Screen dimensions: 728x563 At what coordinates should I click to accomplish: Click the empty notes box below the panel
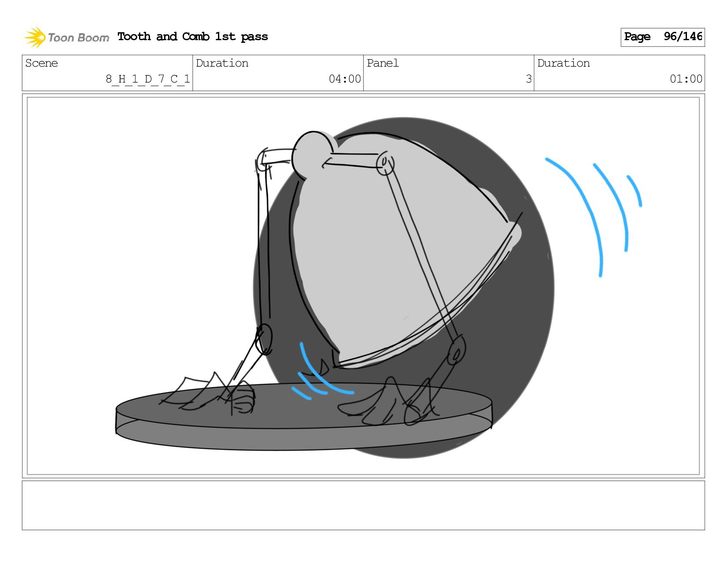[363, 505]
